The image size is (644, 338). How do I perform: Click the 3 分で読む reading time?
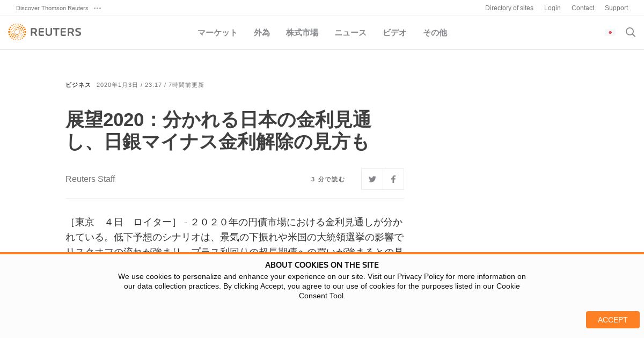pyautogui.click(x=328, y=179)
